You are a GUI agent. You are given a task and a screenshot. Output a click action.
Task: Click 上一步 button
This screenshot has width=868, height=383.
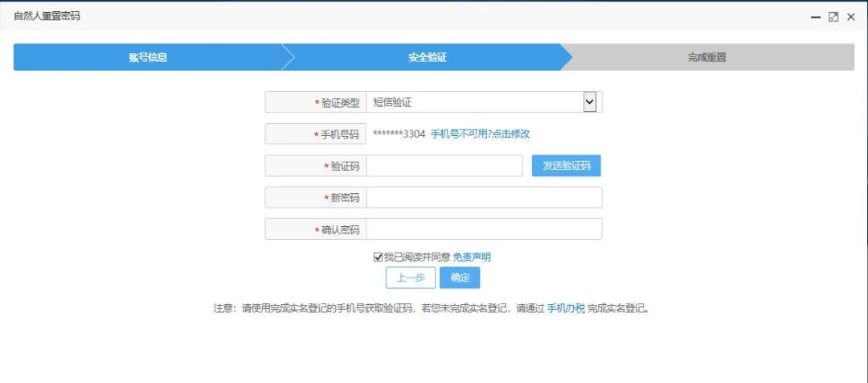point(410,278)
